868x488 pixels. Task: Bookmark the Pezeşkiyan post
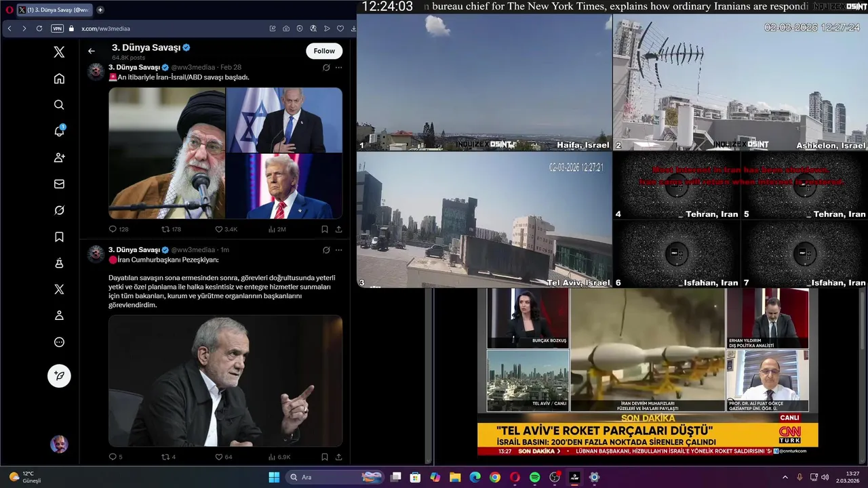tap(325, 457)
